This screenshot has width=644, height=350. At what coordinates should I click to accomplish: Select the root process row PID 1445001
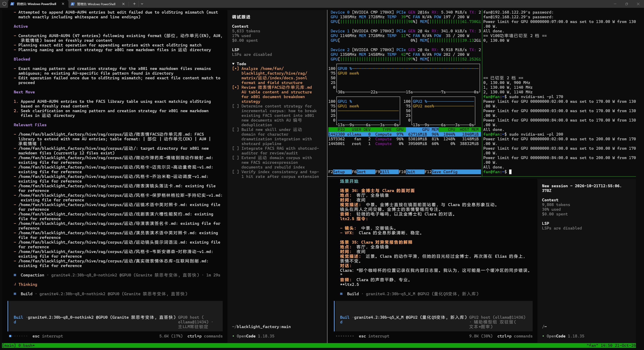pos(404,144)
